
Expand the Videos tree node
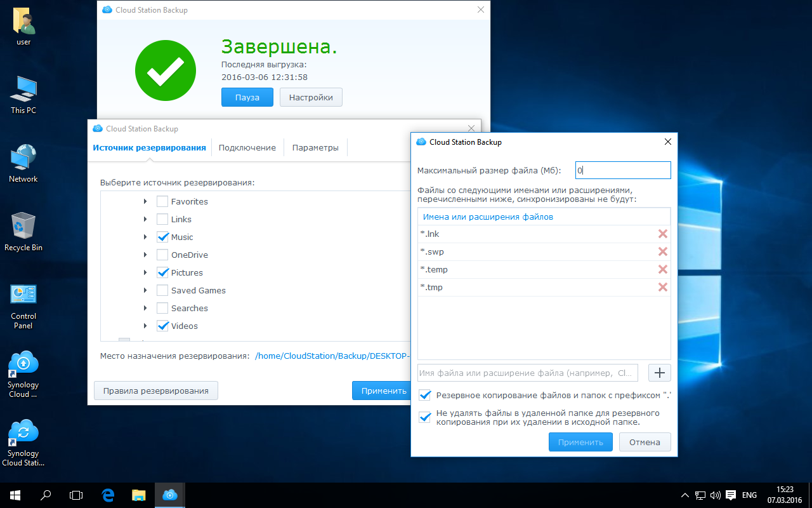[x=146, y=326]
